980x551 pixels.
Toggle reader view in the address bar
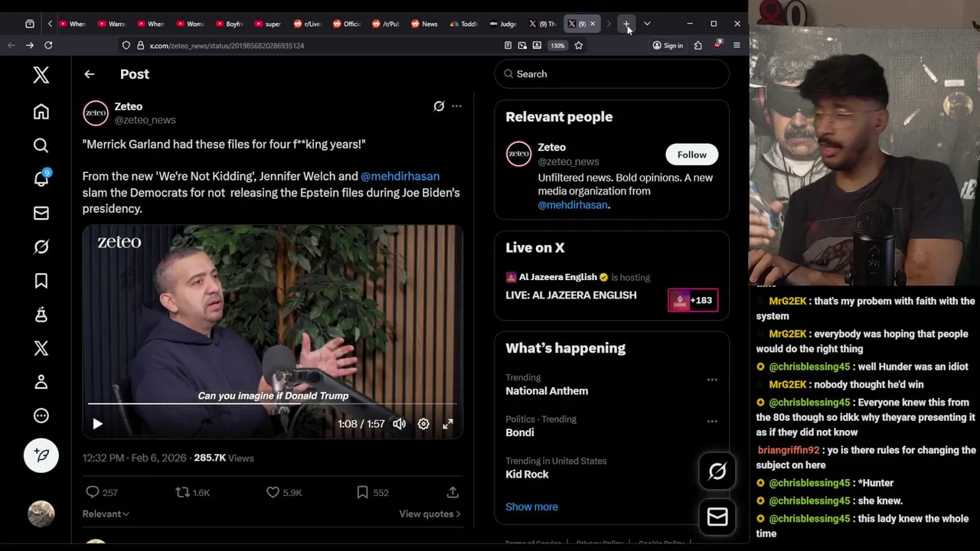click(508, 45)
